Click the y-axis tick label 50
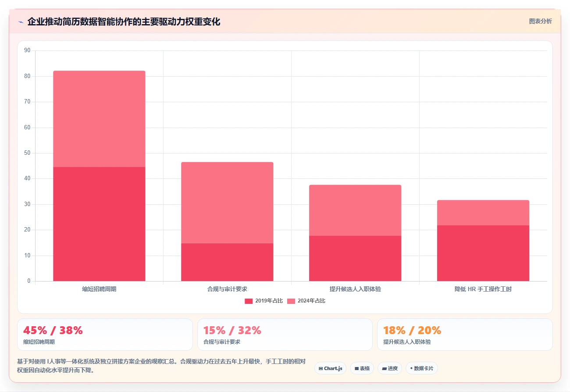 pyautogui.click(x=27, y=153)
